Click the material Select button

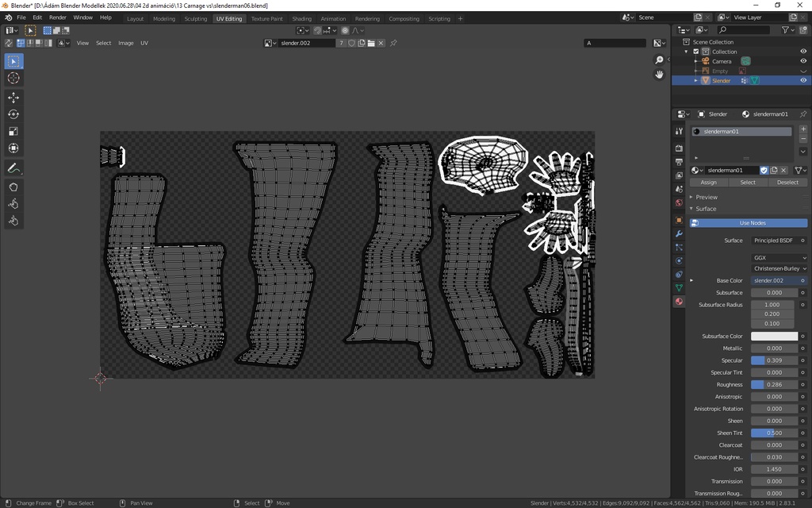point(748,183)
